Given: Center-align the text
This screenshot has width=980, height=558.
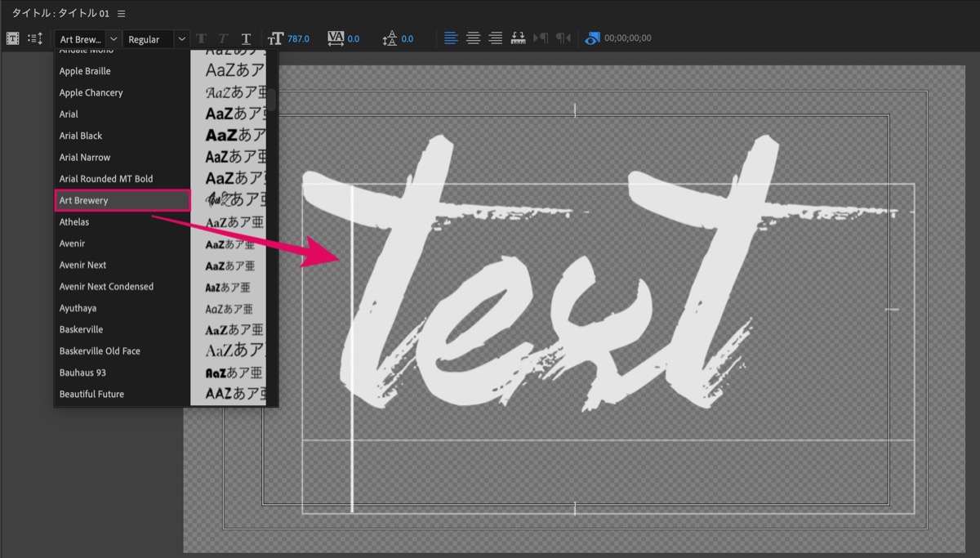Looking at the screenshot, I should pos(473,38).
